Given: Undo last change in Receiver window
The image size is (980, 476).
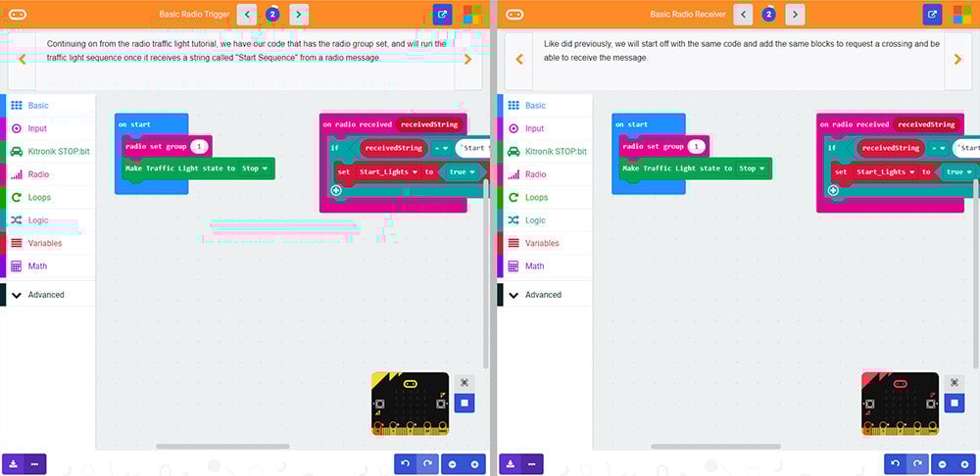Looking at the screenshot, I should (896, 464).
